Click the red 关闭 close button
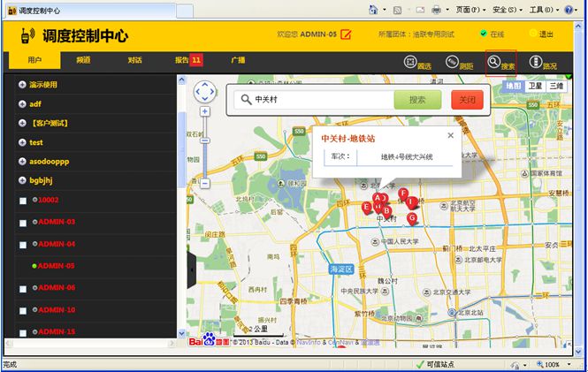This screenshot has height=372, width=588. point(467,100)
